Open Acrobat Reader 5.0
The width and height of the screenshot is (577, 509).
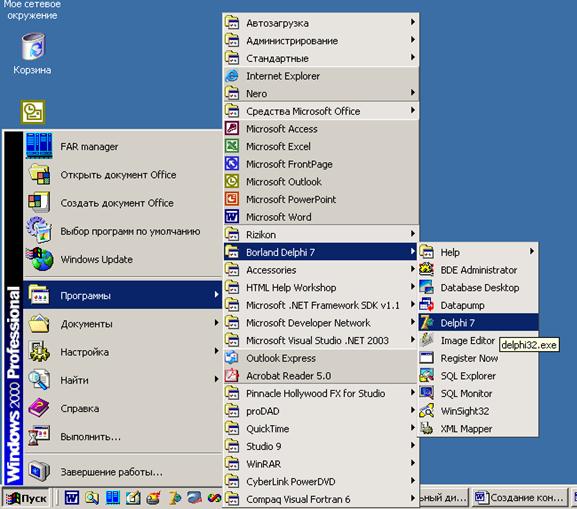point(321,376)
